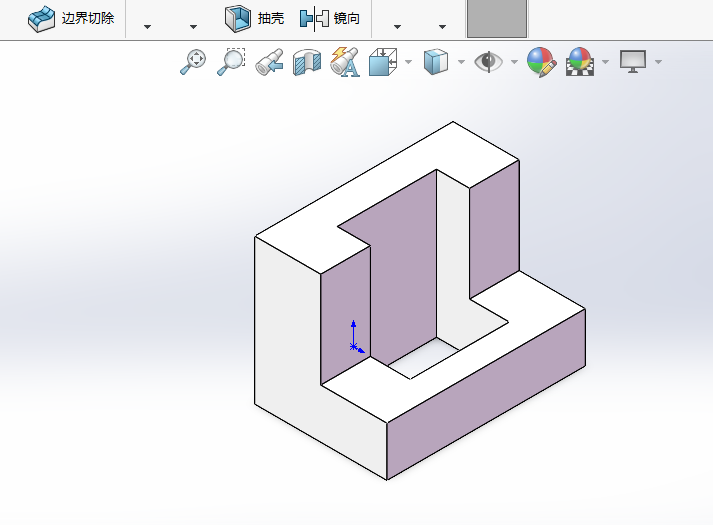Toggle Hide/Show Items eye icon
This screenshot has height=525, width=713.
tap(488, 62)
